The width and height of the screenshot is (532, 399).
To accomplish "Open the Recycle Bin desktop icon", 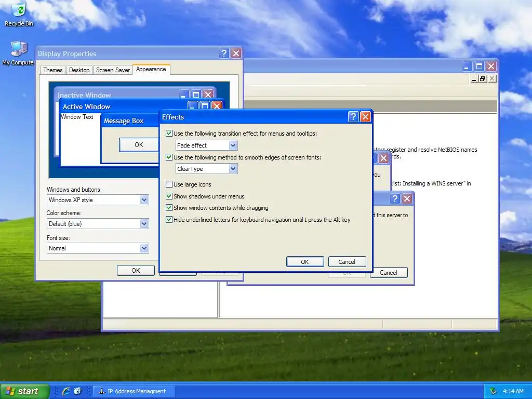I will click(19, 14).
